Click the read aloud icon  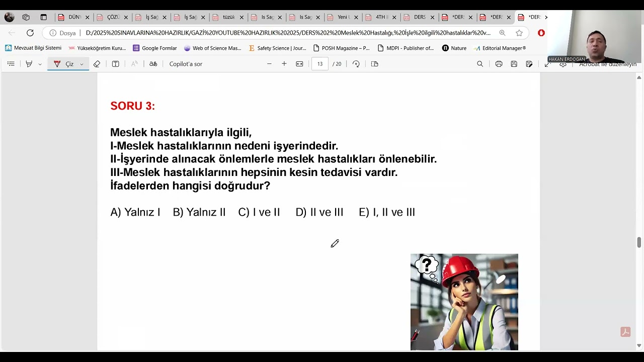pyautogui.click(x=134, y=64)
